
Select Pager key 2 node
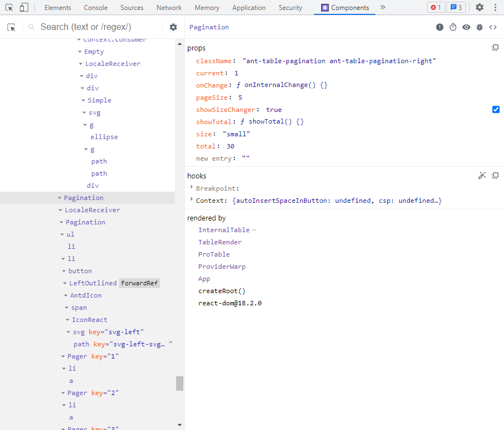pos(93,393)
